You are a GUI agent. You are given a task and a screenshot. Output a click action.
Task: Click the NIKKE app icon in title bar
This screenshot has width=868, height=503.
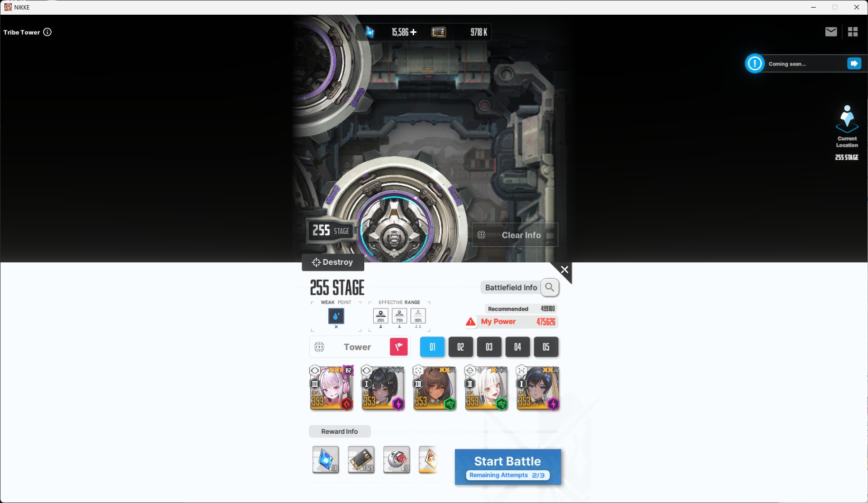pyautogui.click(x=8, y=7)
